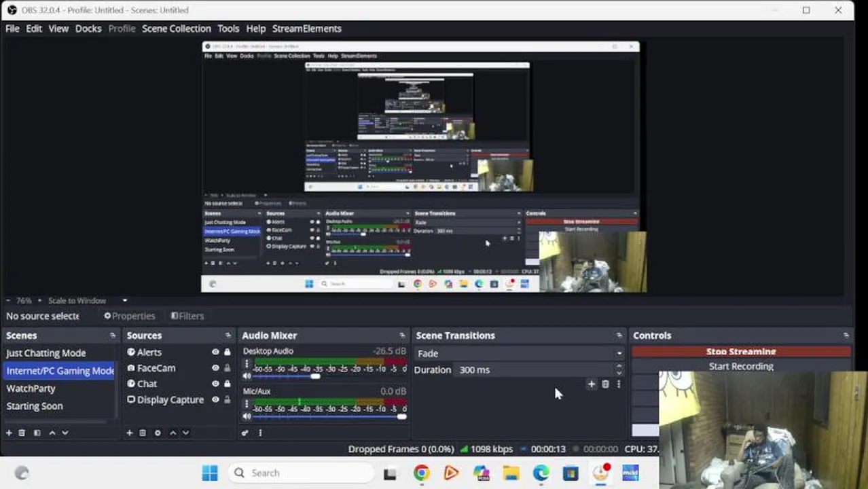Image resolution: width=868 pixels, height=489 pixels.
Task: Hide the Display Capture source eye icon
Action: tap(215, 400)
